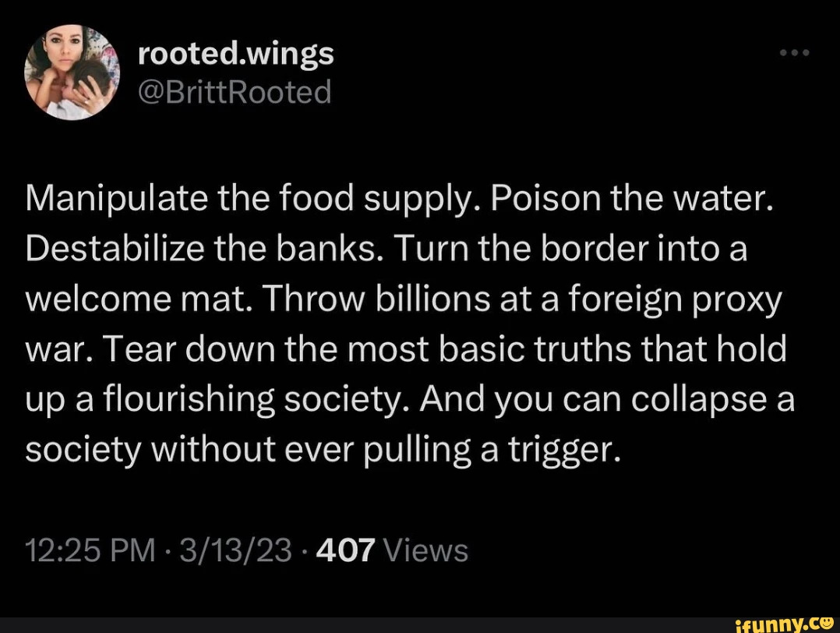Open the three-dot more options menu
Image resolution: width=840 pixels, height=633 pixels.
click(x=795, y=52)
